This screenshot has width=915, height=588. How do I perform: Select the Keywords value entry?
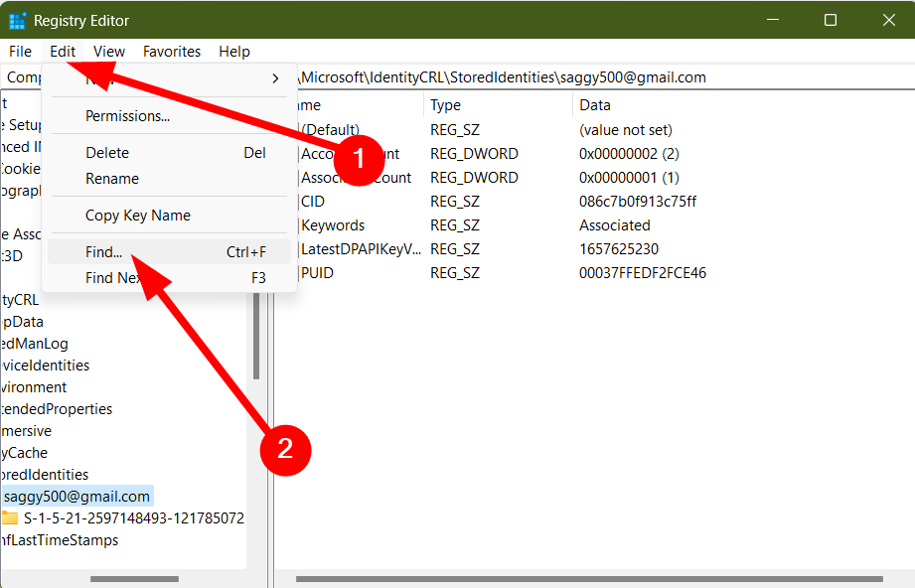pyautogui.click(x=333, y=225)
